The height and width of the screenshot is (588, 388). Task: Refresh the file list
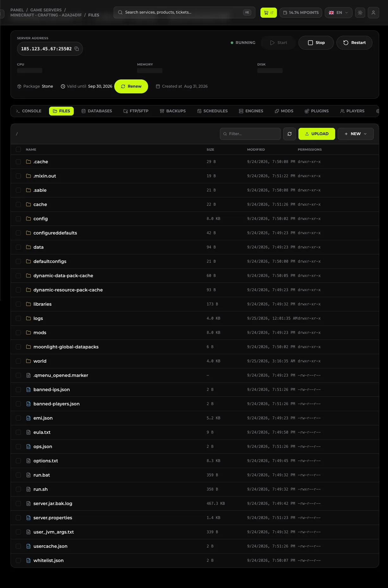coord(290,134)
